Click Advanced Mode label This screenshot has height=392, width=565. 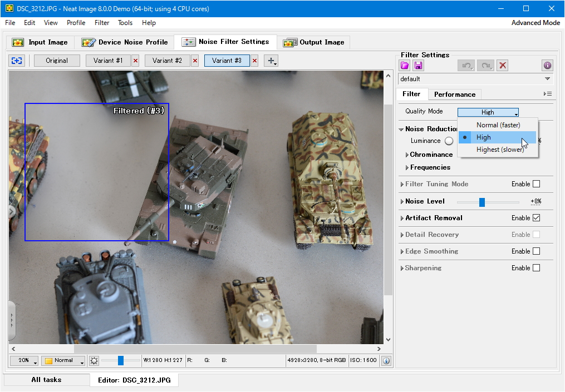click(536, 23)
